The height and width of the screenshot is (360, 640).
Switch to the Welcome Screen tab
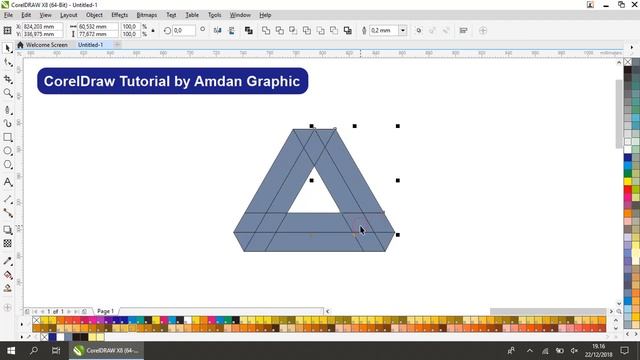tap(42, 45)
